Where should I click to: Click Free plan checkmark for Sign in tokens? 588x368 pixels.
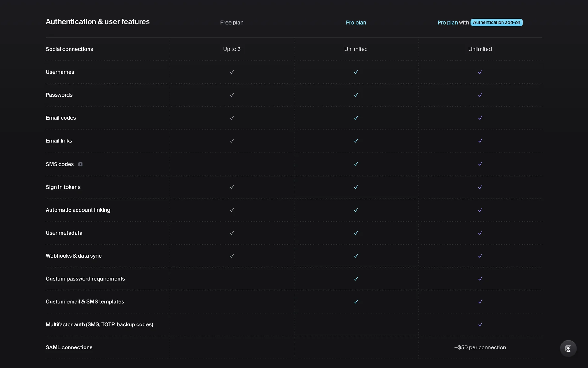232,187
